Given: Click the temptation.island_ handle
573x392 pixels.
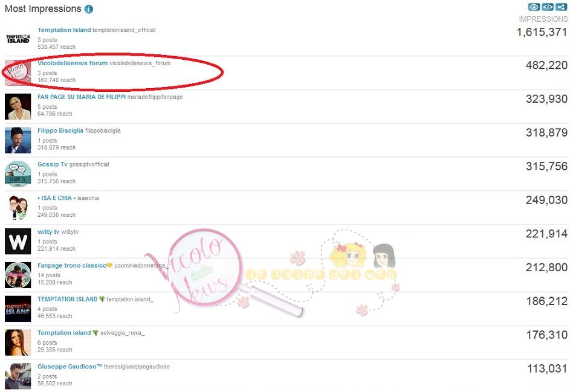Looking at the screenshot, I should click(x=130, y=299).
